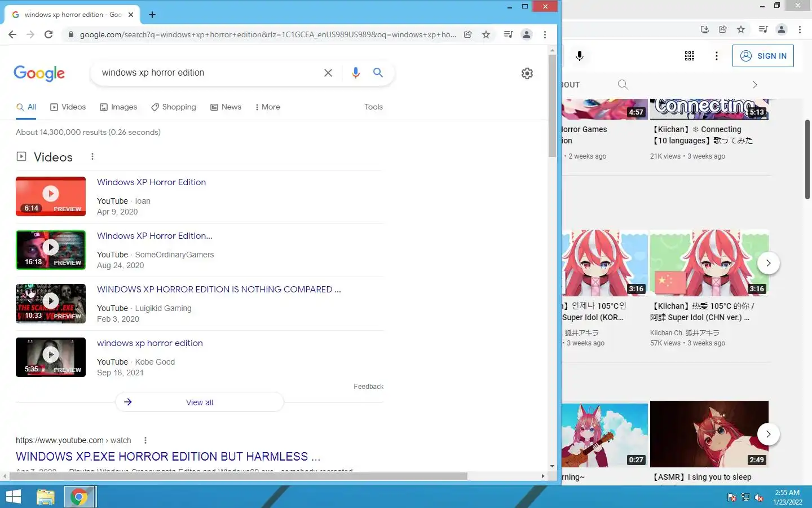Open Google quick settings gear
The image size is (812, 508).
[x=527, y=73]
